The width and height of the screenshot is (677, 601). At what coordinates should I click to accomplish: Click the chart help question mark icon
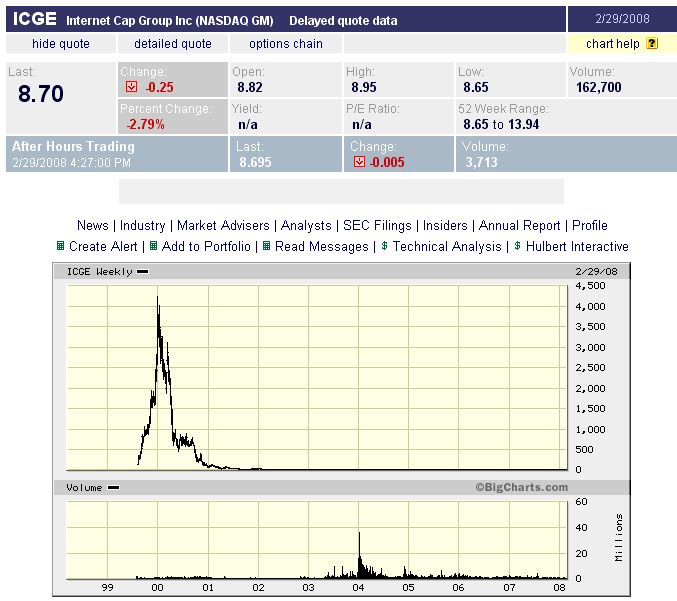tap(652, 44)
